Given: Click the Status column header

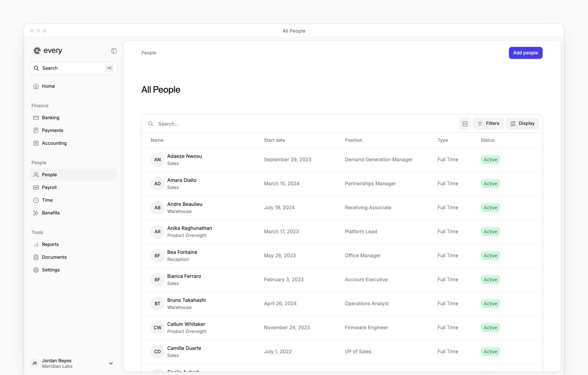Looking at the screenshot, I should tap(487, 140).
